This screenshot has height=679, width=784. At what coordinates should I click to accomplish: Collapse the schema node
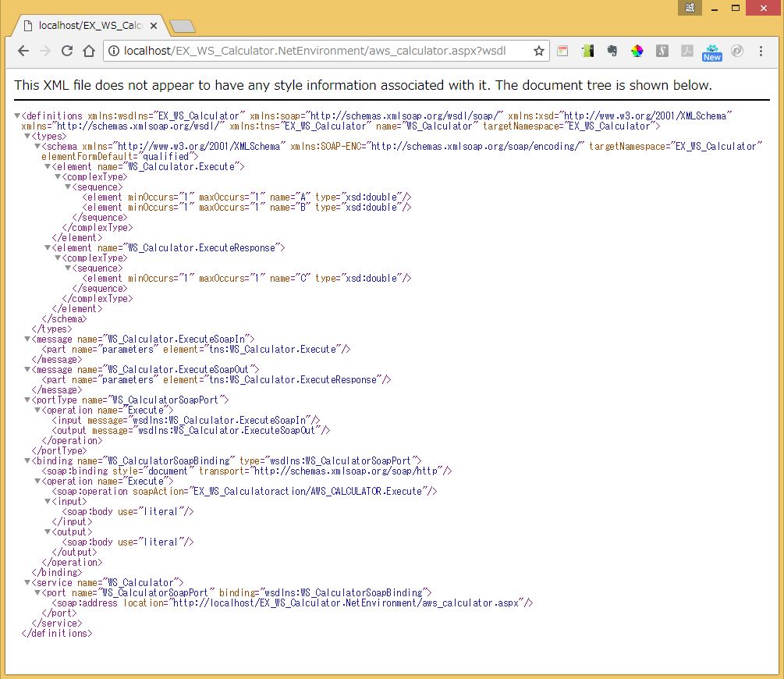click(x=37, y=146)
